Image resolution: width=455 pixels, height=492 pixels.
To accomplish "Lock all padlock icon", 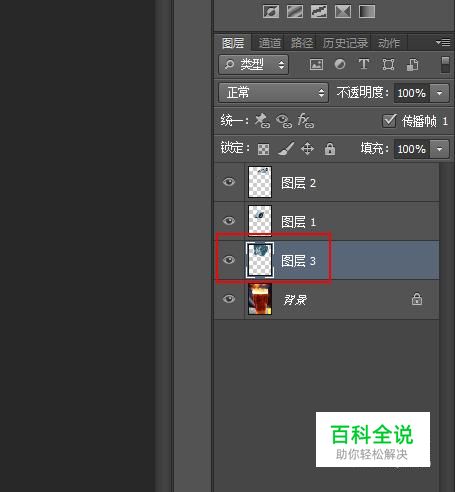I will click(x=330, y=149).
